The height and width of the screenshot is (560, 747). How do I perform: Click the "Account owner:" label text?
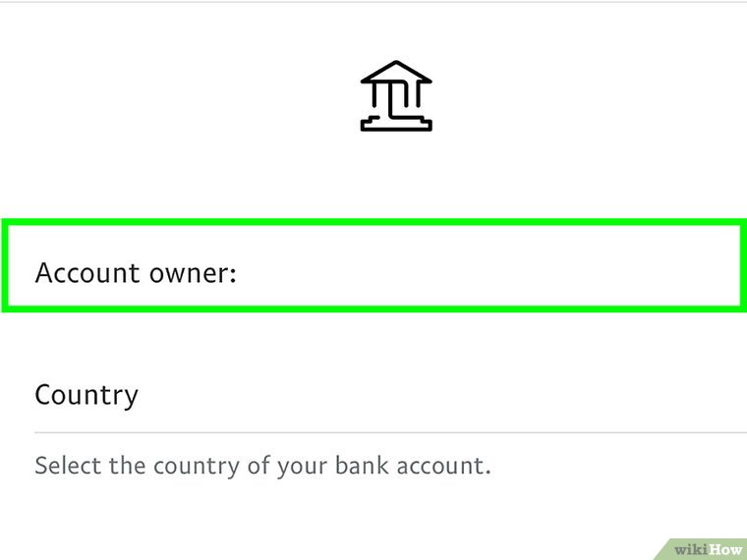point(136,271)
